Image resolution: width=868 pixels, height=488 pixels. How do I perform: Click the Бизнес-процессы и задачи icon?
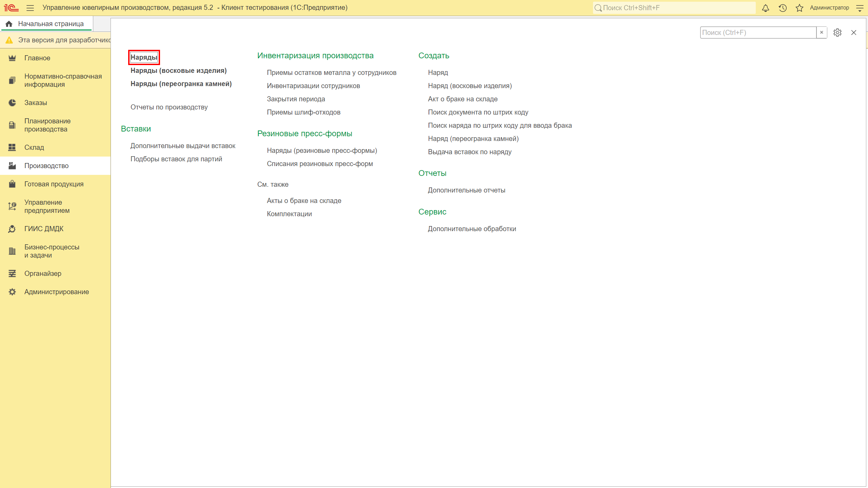point(12,251)
